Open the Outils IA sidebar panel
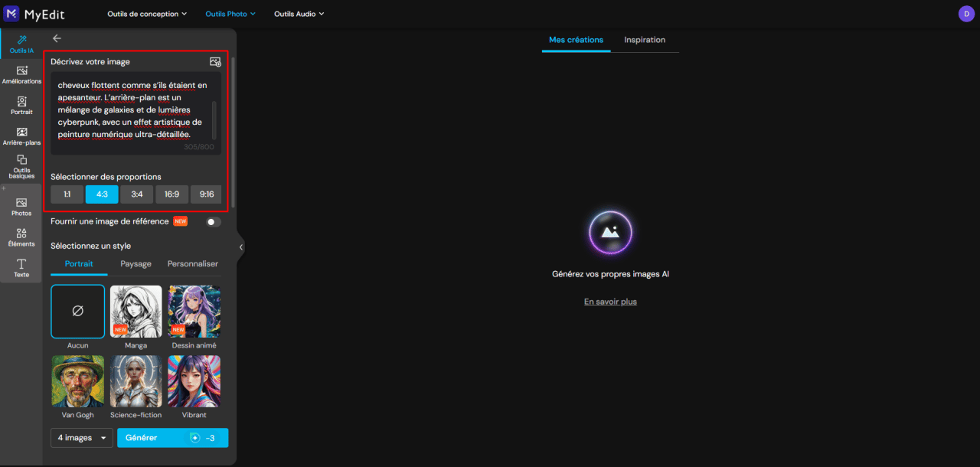 [x=21, y=44]
